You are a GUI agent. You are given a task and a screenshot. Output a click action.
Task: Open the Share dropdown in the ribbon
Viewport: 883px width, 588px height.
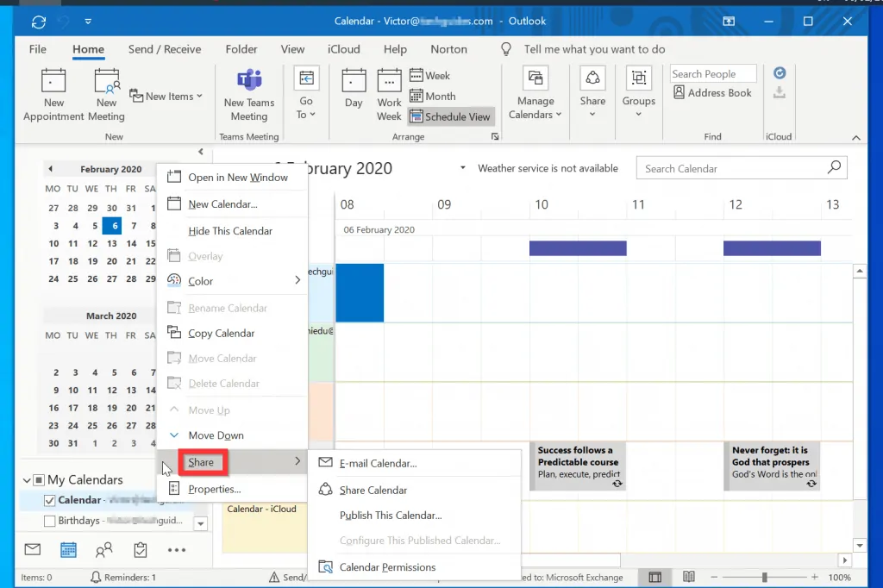click(x=592, y=95)
